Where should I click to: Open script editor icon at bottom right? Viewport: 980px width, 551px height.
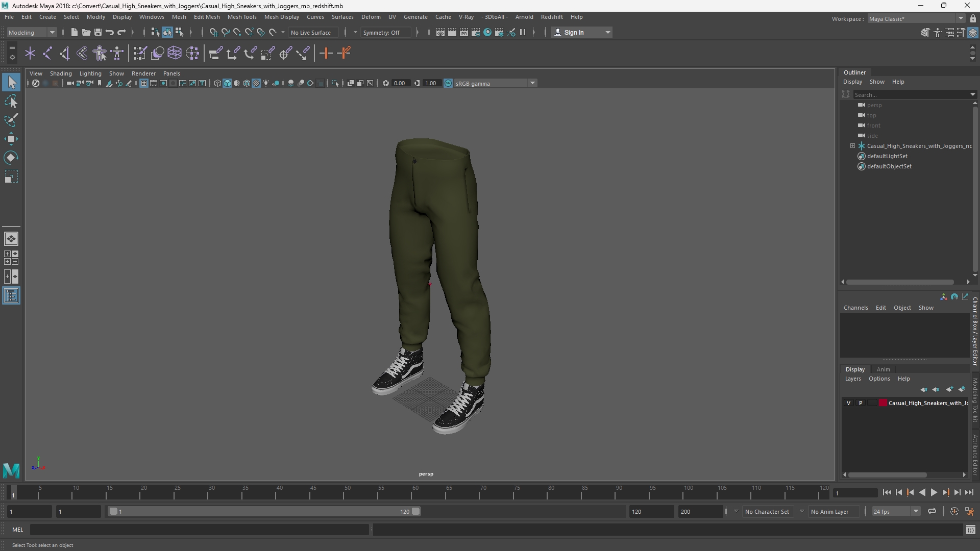point(970,530)
